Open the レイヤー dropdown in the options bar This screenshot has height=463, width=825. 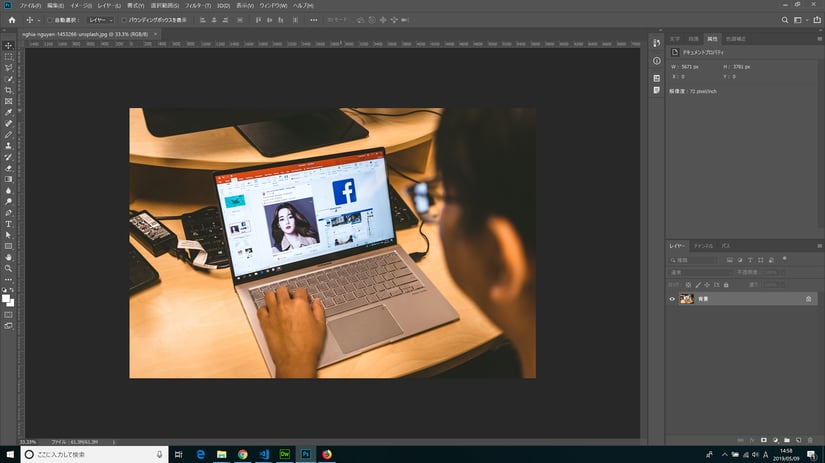(101, 19)
